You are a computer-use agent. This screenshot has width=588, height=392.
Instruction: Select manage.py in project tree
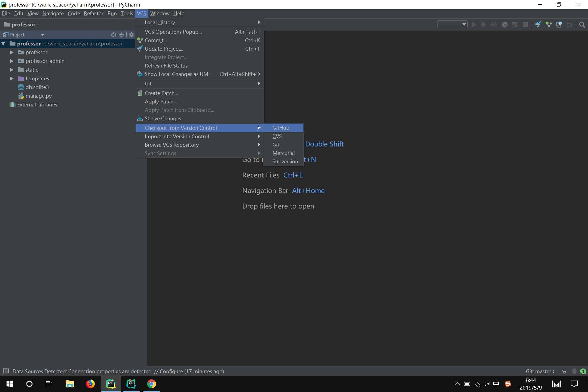coord(38,96)
